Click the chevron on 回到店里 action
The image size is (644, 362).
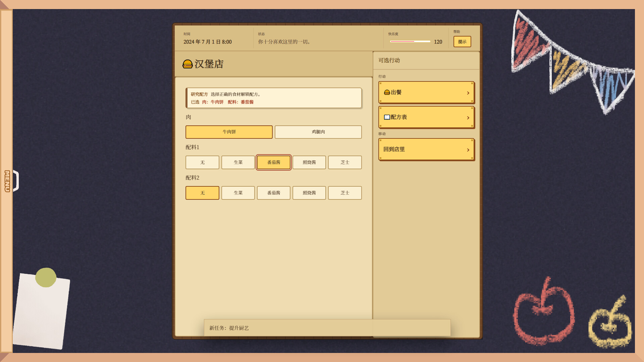pyautogui.click(x=468, y=150)
